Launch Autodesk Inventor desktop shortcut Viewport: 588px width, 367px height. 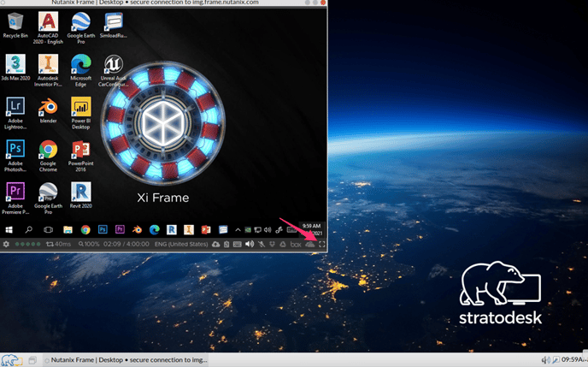(x=48, y=70)
